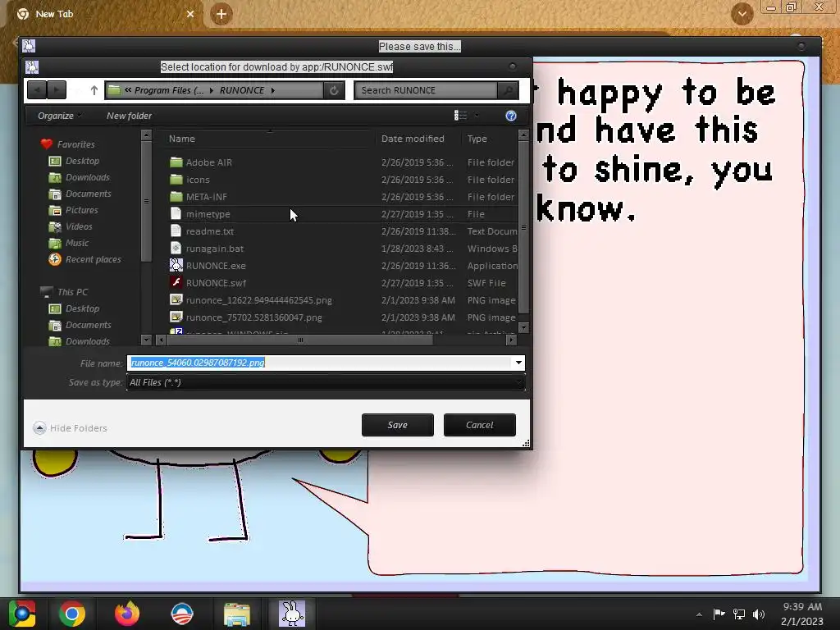Click the dialog Help question icon
840x630 pixels.
point(511,116)
